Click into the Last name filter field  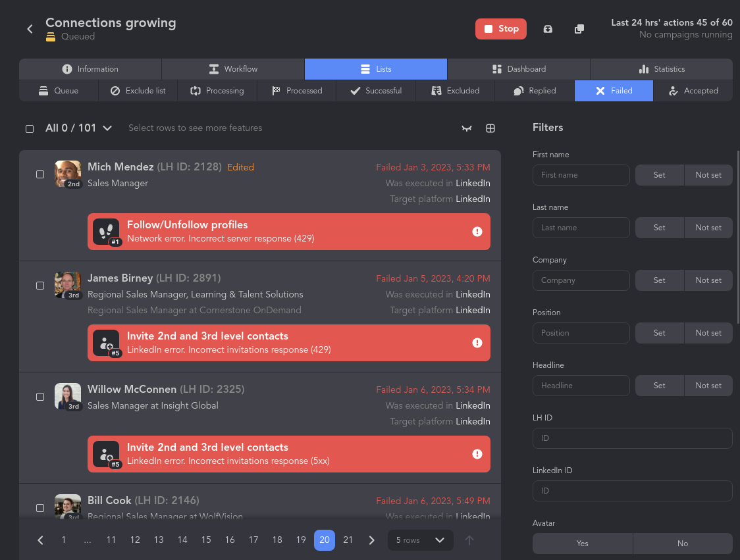pyautogui.click(x=581, y=228)
